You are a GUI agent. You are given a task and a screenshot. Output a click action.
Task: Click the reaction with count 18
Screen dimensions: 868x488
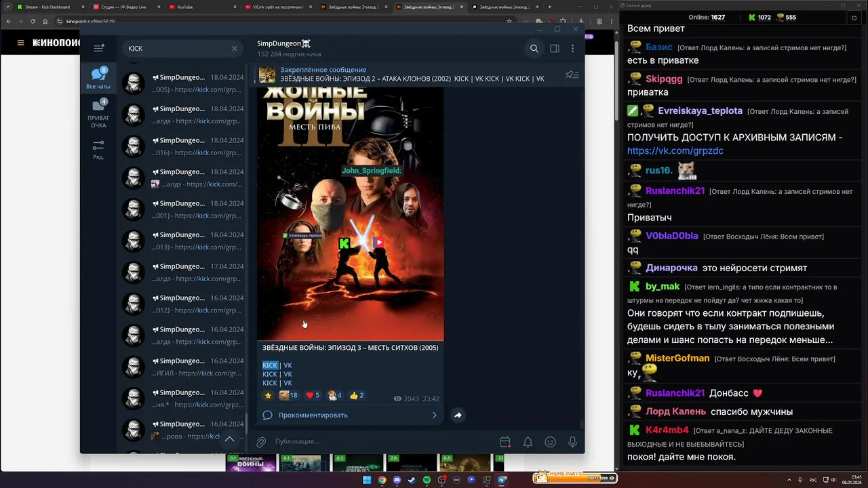(x=288, y=395)
